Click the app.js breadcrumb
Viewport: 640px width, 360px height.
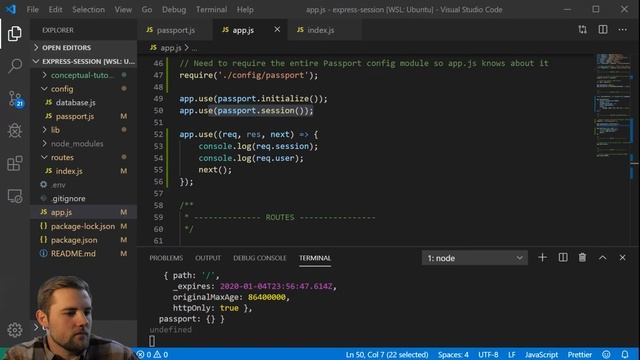coord(171,48)
